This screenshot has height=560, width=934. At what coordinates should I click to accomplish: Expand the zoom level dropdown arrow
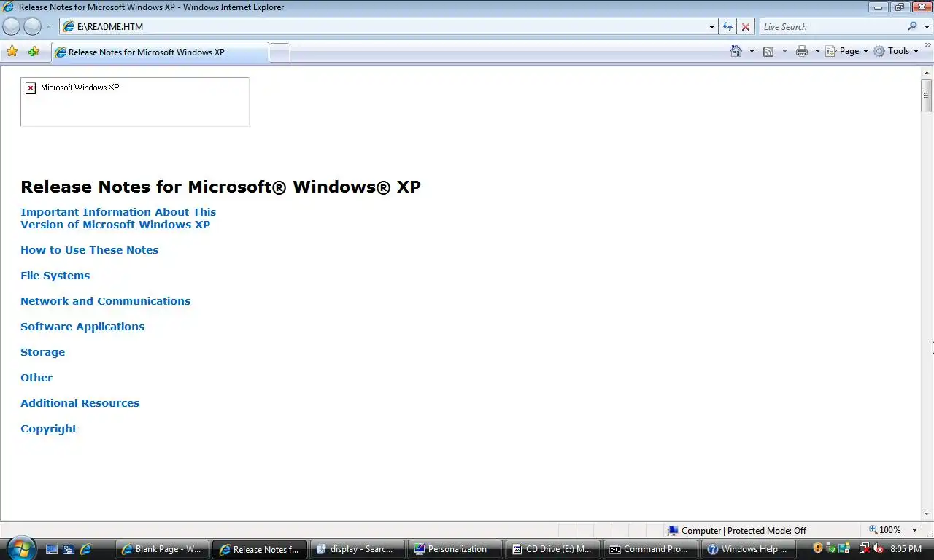click(x=914, y=530)
